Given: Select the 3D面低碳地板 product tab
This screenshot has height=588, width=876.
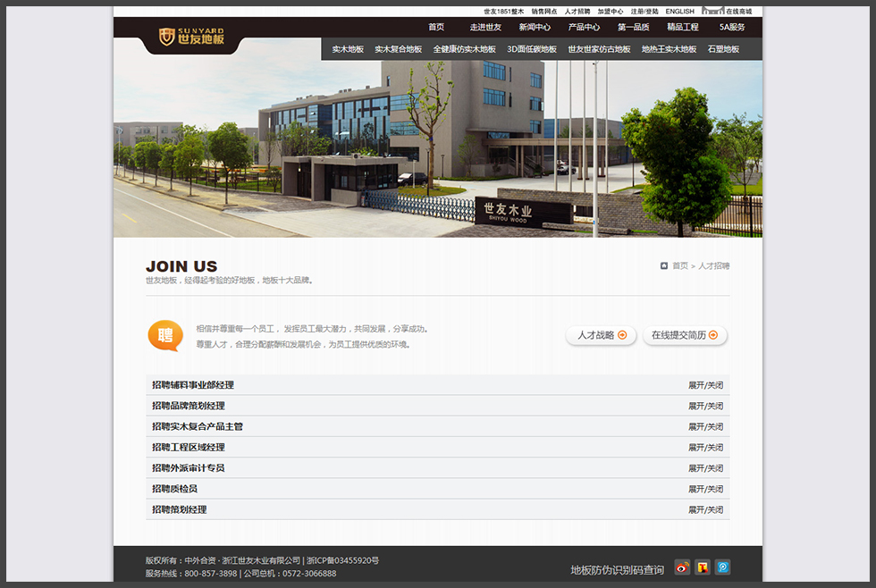Looking at the screenshot, I should click(532, 49).
